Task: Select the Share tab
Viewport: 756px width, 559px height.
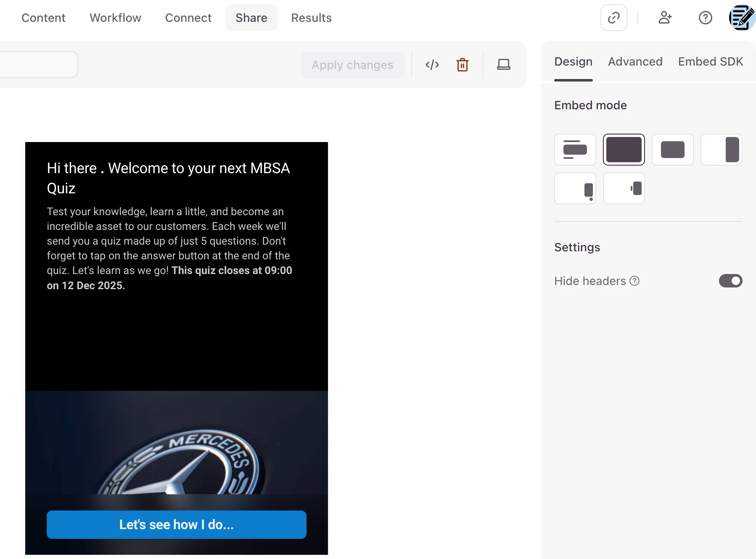Action: [x=251, y=18]
